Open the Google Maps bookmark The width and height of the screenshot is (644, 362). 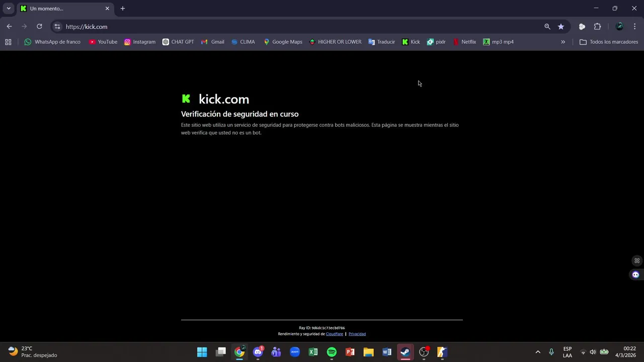282,42
